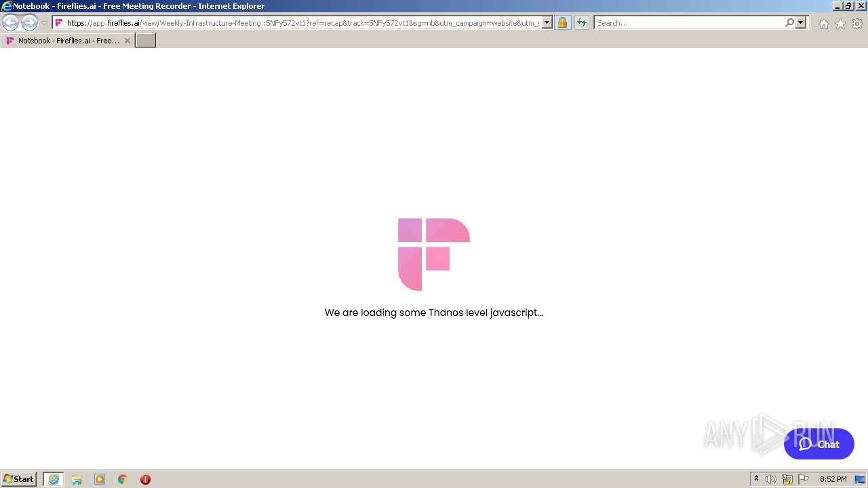This screenshot has height=488, width=868.
Task: Run search with the magnifier icon
Action: (789, 23)
